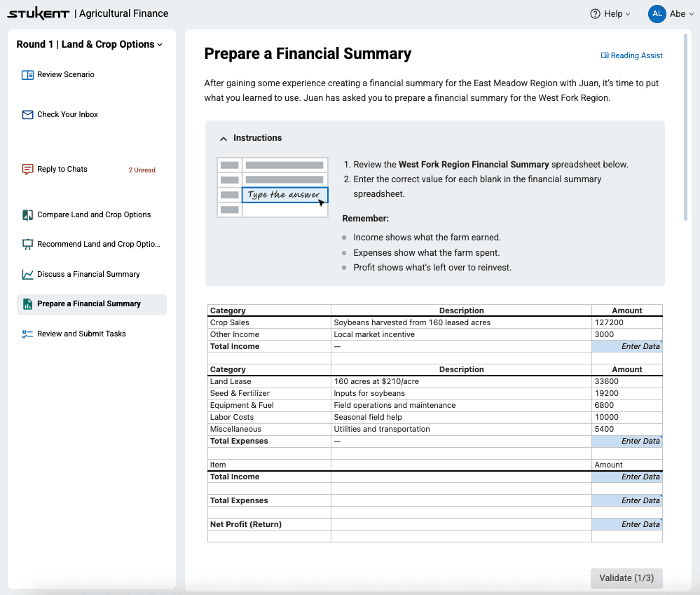Image resolution: width=700 pixels, height=595 pixels.
Task: Click the Validate (1/3) button
Action: point(626,578)
